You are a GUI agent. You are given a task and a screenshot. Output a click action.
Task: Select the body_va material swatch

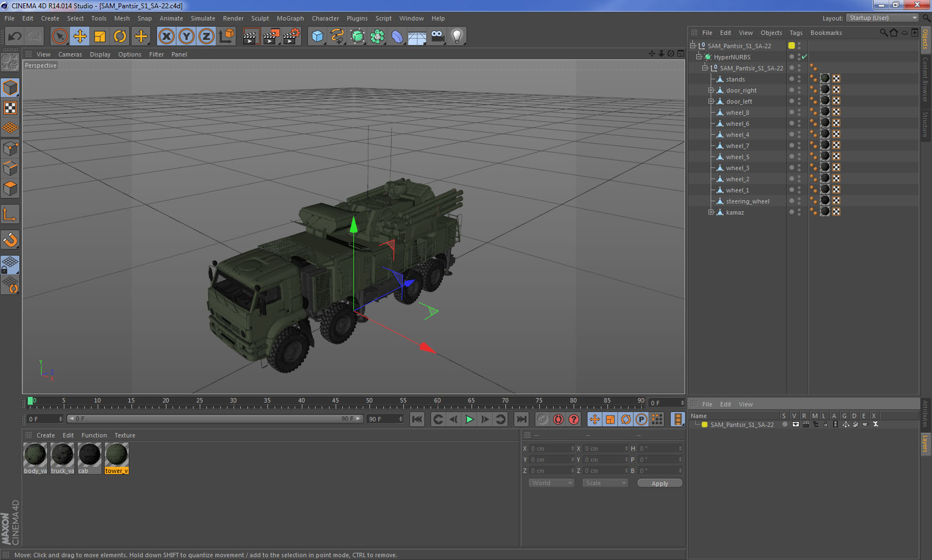pyautogui.click(x=35, y=459)
